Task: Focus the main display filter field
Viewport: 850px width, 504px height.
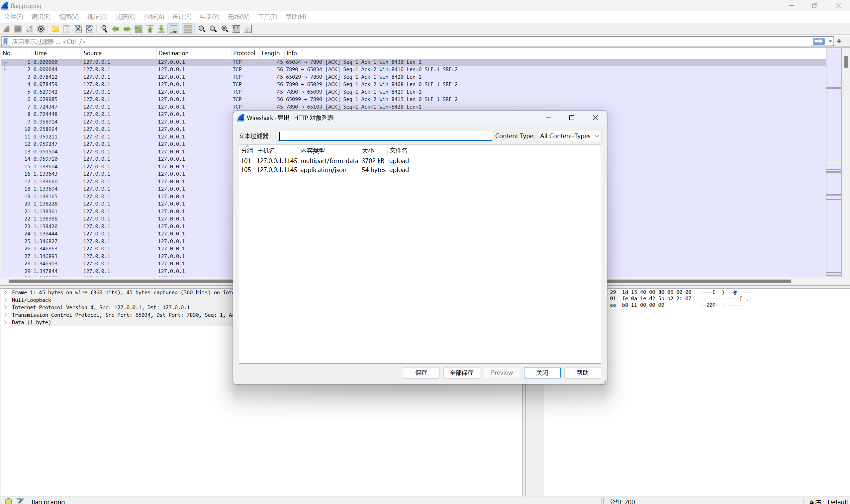Action: pyautogui.click(x=411, y=42)
